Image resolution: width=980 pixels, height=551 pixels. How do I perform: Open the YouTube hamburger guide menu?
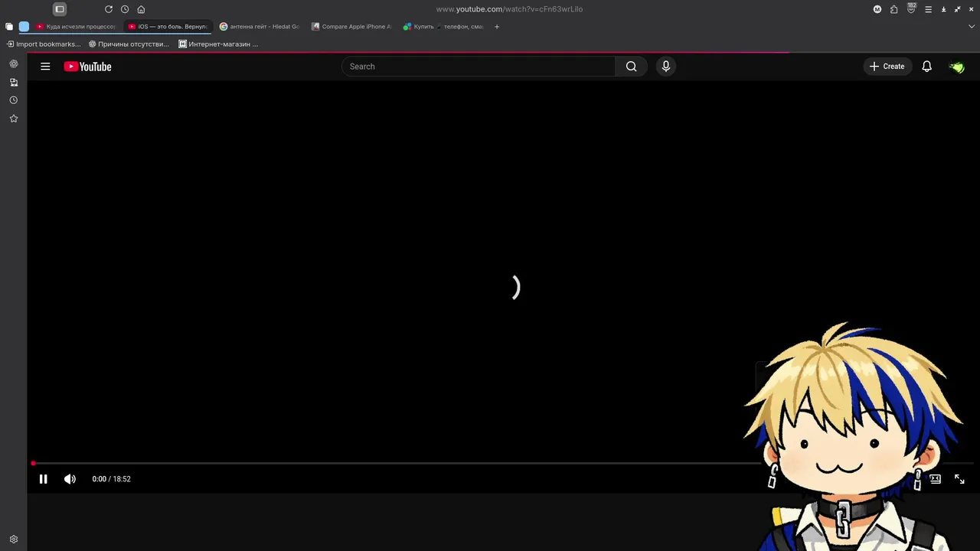pyautogui.click(x=45, y=67)
